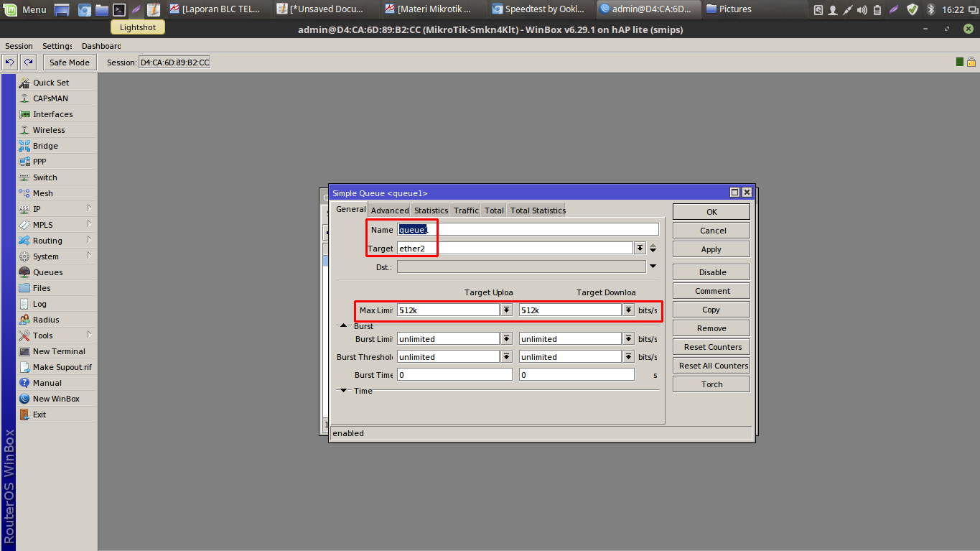The image size is (980, 551).
Task: Switch to the Advanced tab
Action: click(x=390, y=210)
